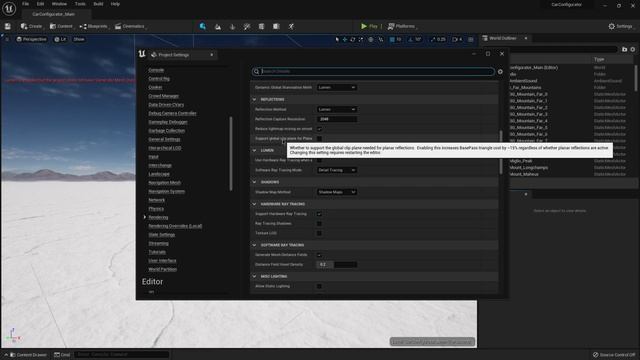The width and height of the screenshot is (640, 360).
Task: Select the landscape mode icon
Action: coord(218,27)
